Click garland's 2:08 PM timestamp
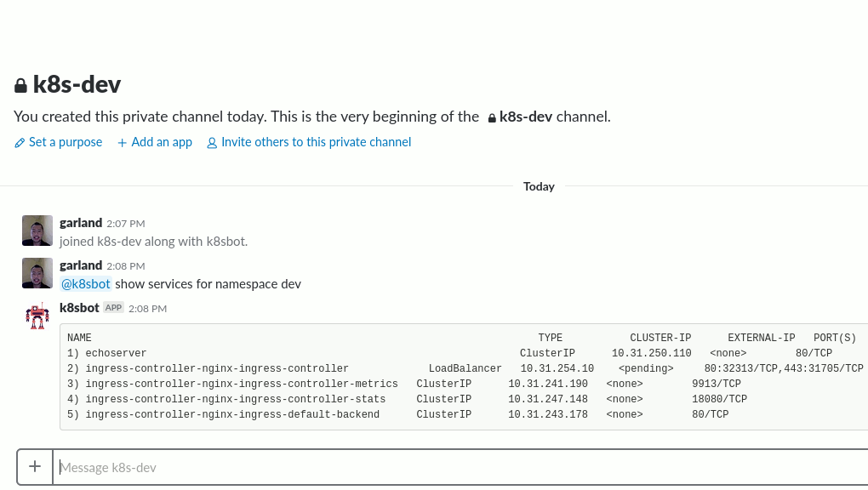The height and width of the screenshot is (490, 868). [x=126, y=266]
